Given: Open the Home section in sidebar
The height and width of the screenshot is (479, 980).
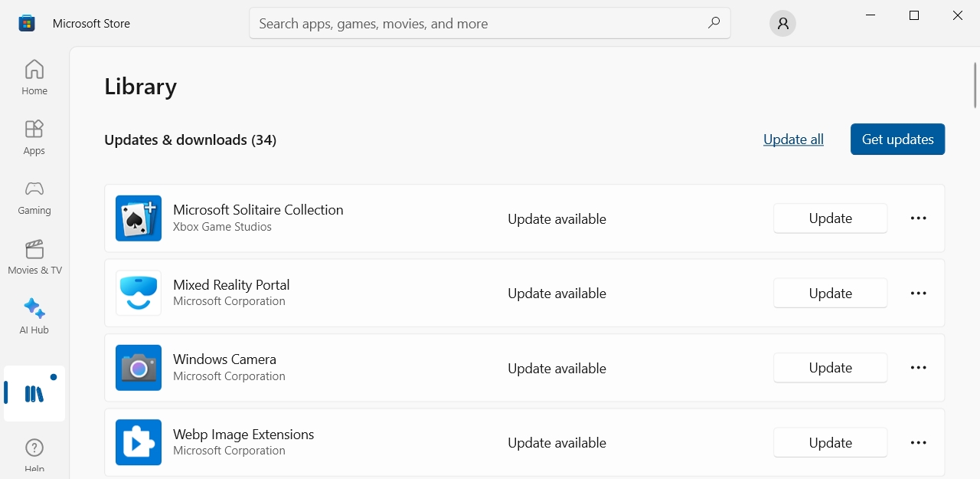Looking at the screenshot, I should (x=34, y=77).
